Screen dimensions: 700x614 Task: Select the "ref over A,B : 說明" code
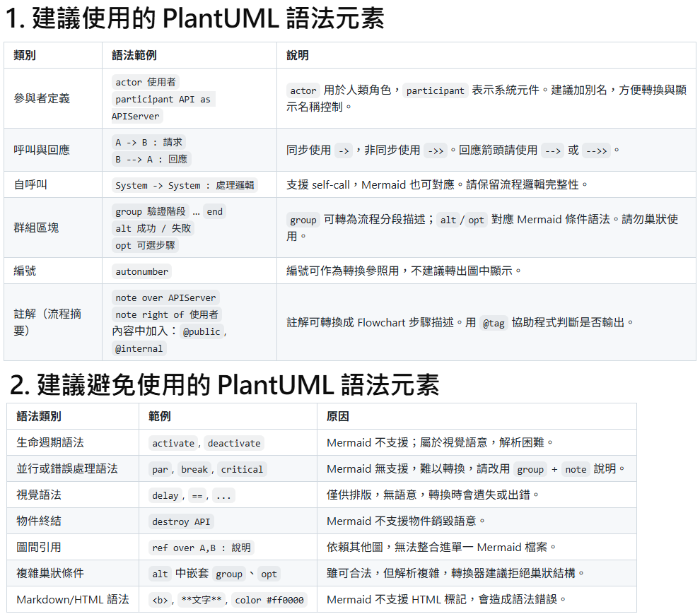click(202, 548)
